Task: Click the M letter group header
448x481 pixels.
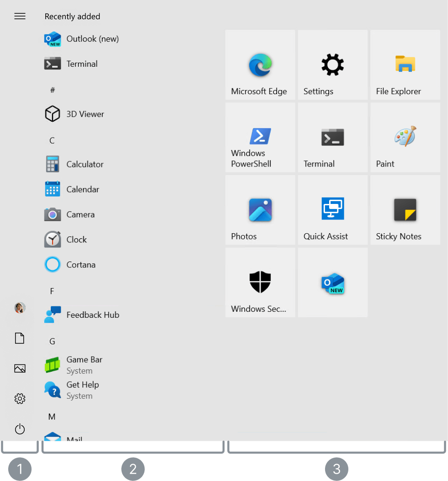Action: (x=52, y=417)
